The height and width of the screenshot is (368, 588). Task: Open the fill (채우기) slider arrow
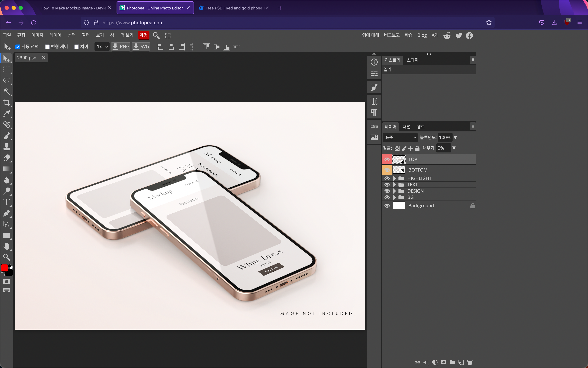click(454, 148)
